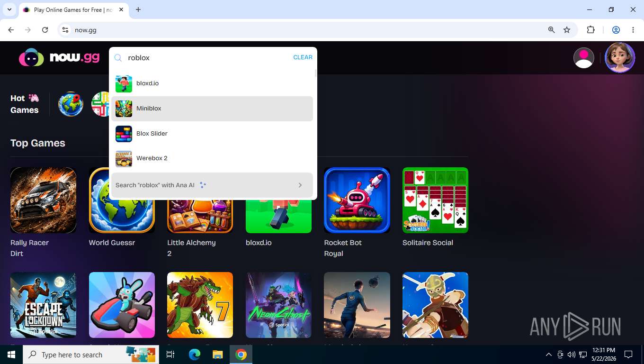Open the pink user profile icon
This screenshot has height=364, width=644.
583,58
